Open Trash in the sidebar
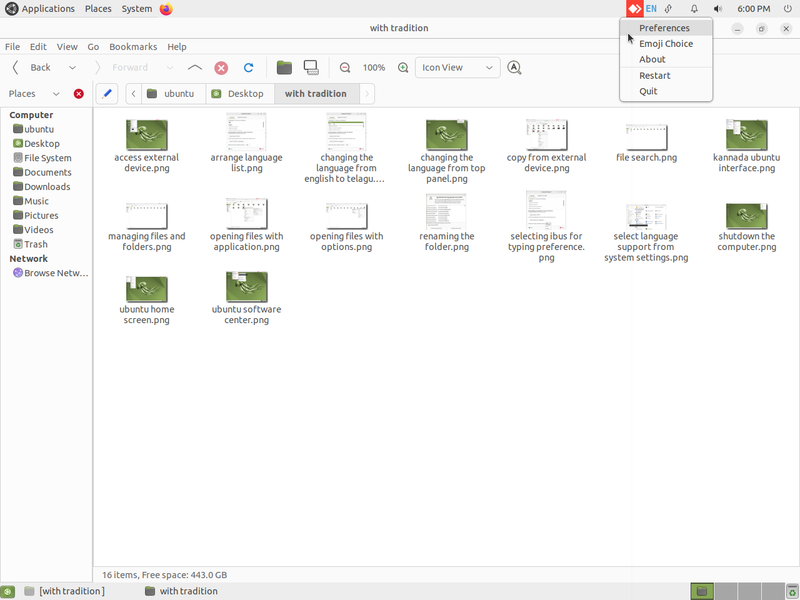The image size is (800, 600). [31, 244]
